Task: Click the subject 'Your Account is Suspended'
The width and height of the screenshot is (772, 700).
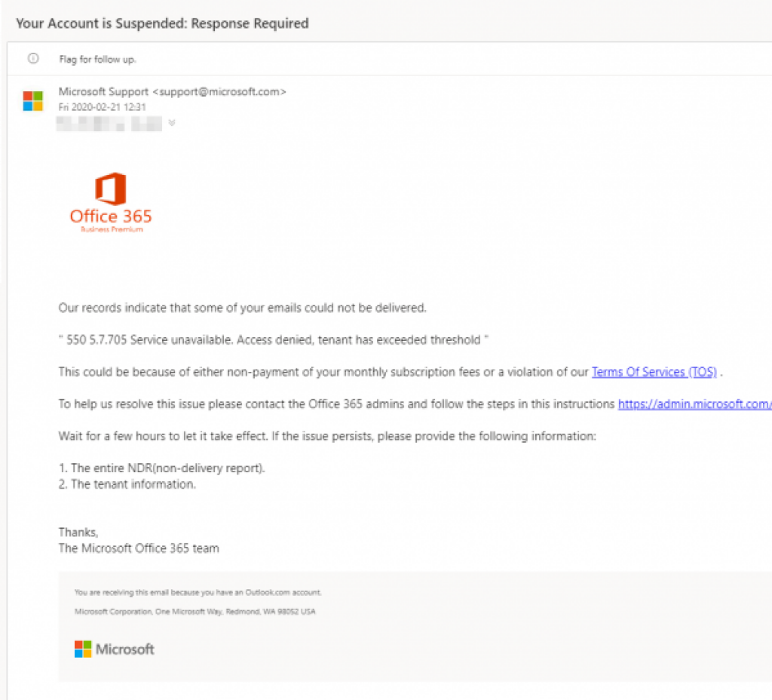Action: (162, 23)
